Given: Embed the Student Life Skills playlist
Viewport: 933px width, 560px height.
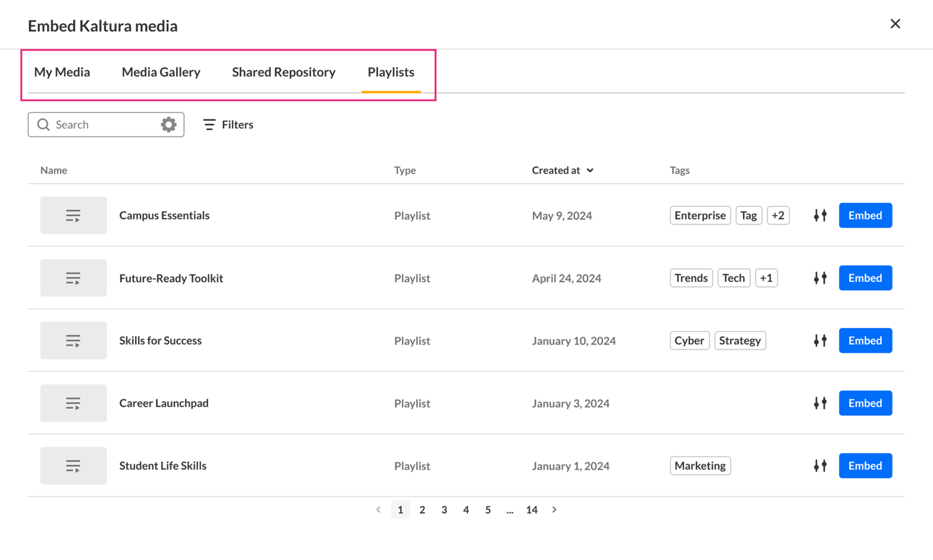Looking at the screenshot, I should click(865, 466).
